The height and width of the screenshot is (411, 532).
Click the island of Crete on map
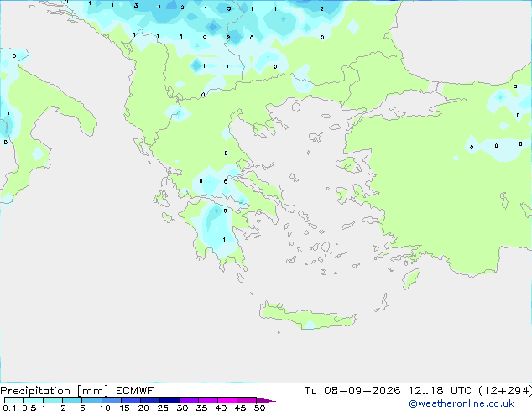pyautogui.click(x=305, y=317)
